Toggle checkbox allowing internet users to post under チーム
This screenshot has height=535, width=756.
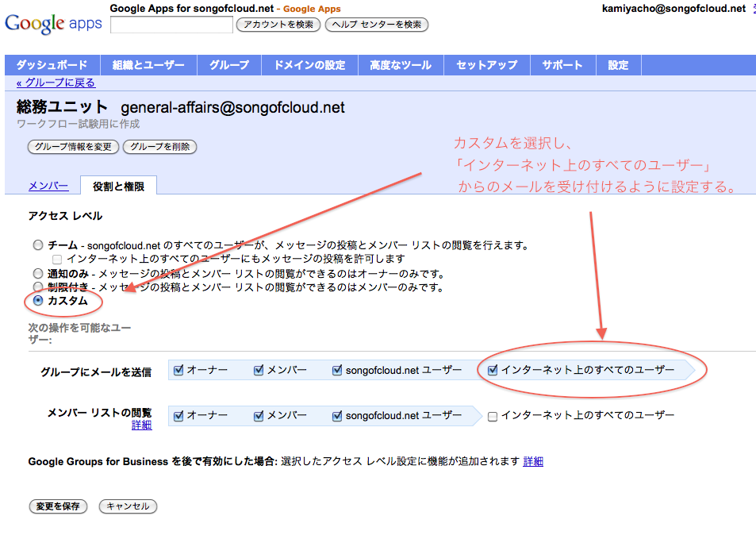click(57, 259)
